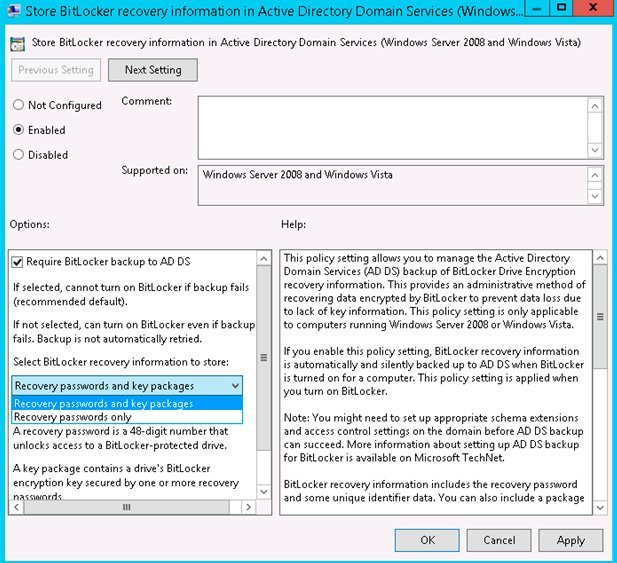
Task: Click text 'A recovery password is a 48-digit number'
Action: pyautogui.click(x=120, y=431)
